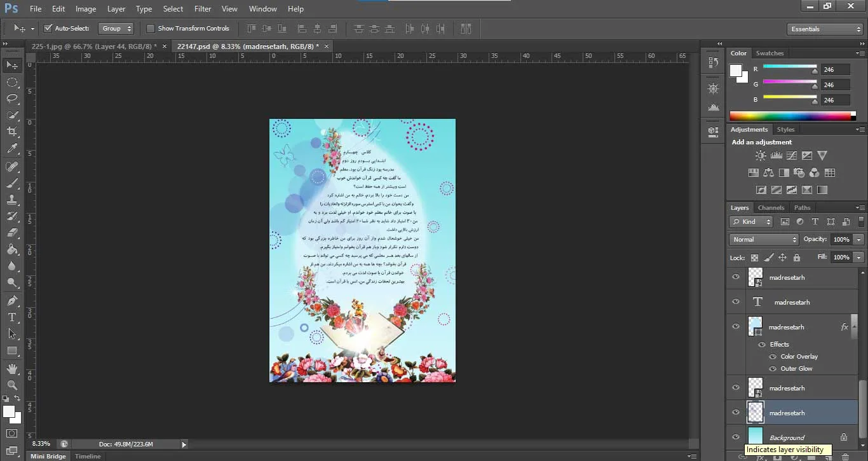
Task: Select the Zoom tool
Action: 12,385
